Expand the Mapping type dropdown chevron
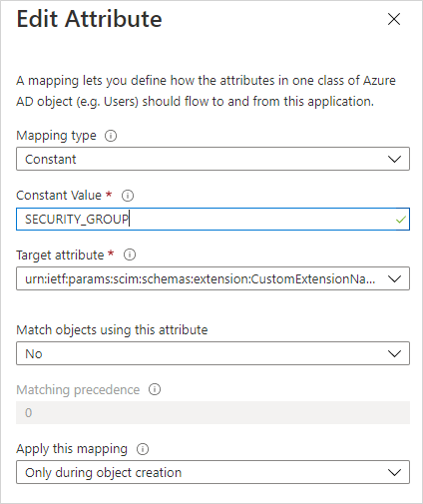423x504 pixels. (394, 160)
